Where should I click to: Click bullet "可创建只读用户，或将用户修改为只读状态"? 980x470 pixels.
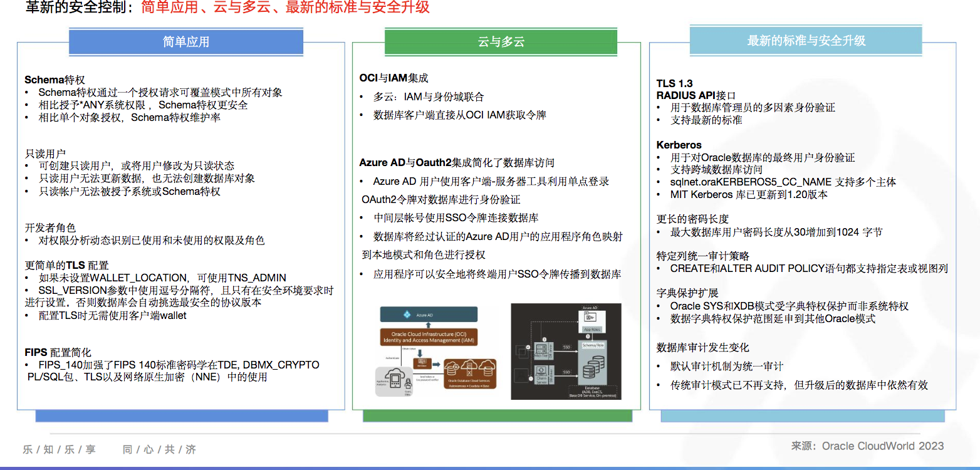[x=136, y=166]
